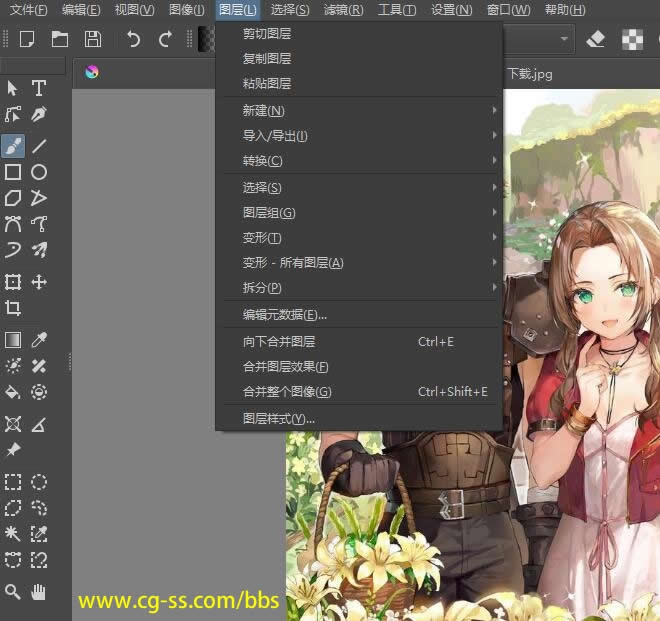Select the Freehand Brush tool
The height and width of the screenshot is (621, 660).
(13, 146)
